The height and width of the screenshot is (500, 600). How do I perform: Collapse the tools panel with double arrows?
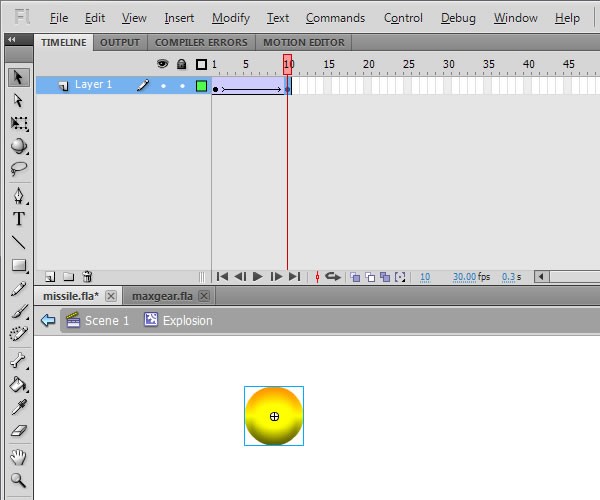[11, 40]
